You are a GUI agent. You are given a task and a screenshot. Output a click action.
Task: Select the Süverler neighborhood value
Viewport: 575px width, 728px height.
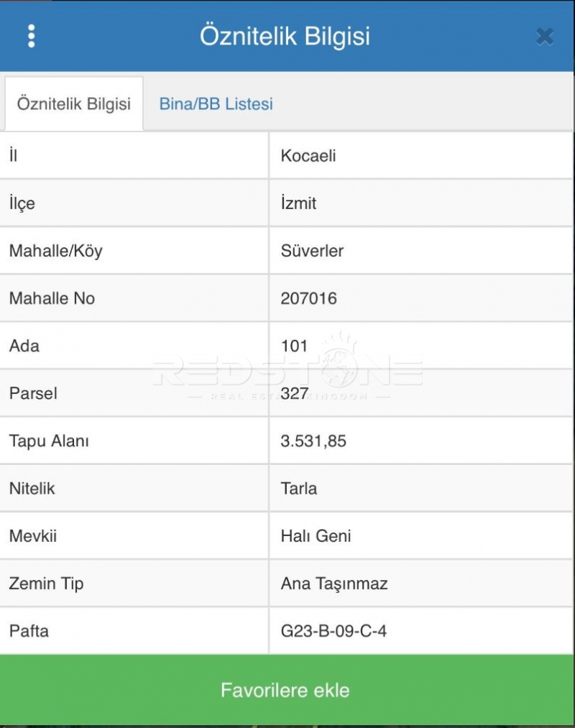(x=312, y=251)
